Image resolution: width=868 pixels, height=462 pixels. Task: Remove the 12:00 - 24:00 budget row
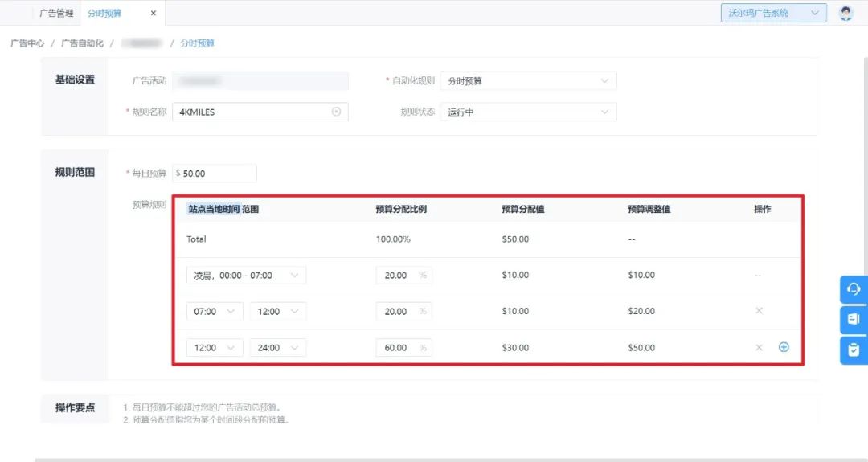[759, 347]
